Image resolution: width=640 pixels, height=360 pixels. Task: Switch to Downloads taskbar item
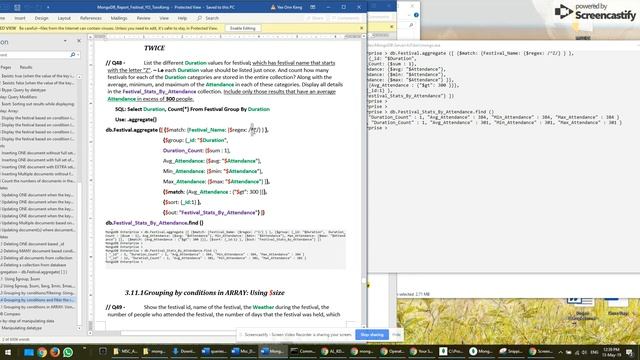pos(183,351)
